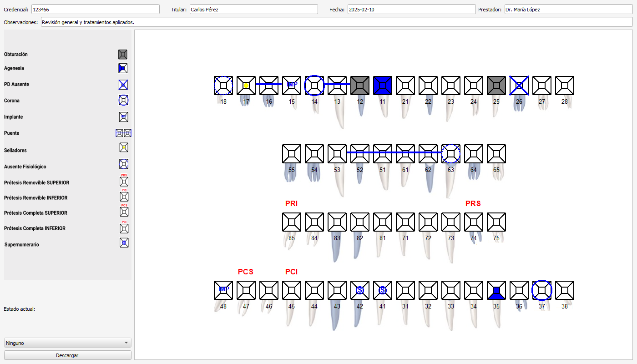
Task: Select the Selladores legend icon
Action: point(123,147)
